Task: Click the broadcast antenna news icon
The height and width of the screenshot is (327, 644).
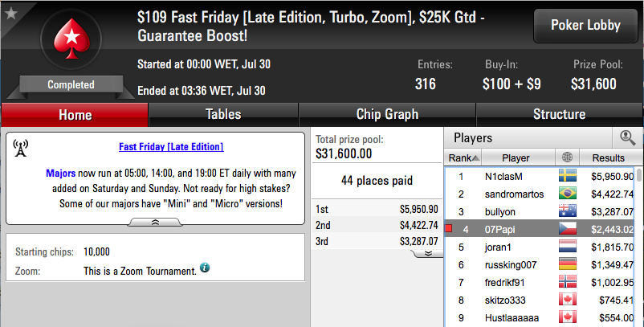Action: click(21, 148)
